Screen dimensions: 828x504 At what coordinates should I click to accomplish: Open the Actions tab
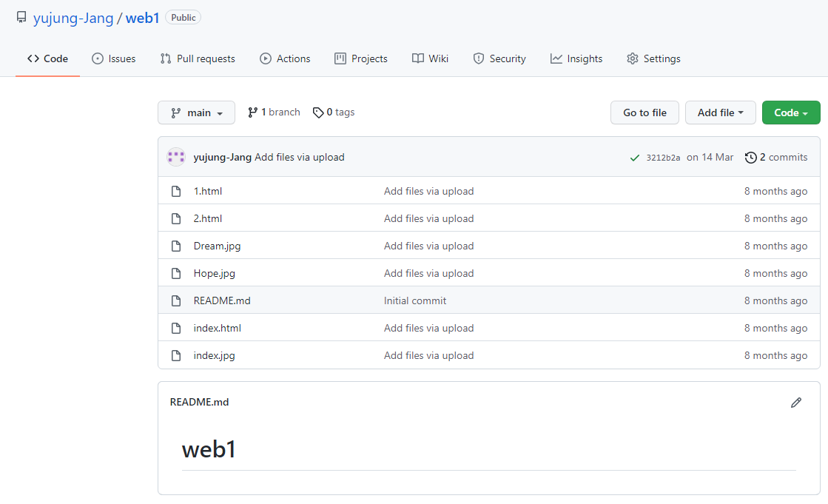[285, 58]
